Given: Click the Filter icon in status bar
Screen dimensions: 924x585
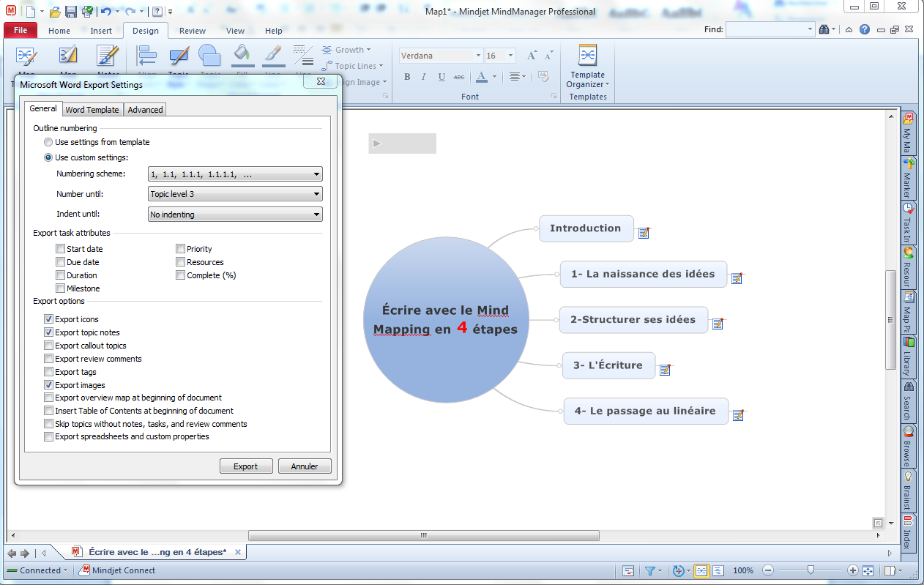Looking at the screenshot, I should pyautogui.click(x=649, y=570).
